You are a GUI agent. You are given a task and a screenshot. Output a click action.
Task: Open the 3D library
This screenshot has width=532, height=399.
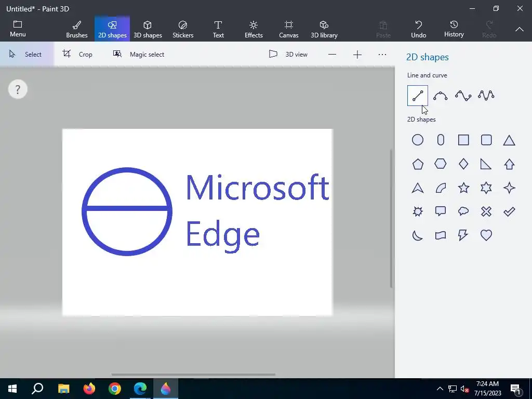(x=324, y=29)
